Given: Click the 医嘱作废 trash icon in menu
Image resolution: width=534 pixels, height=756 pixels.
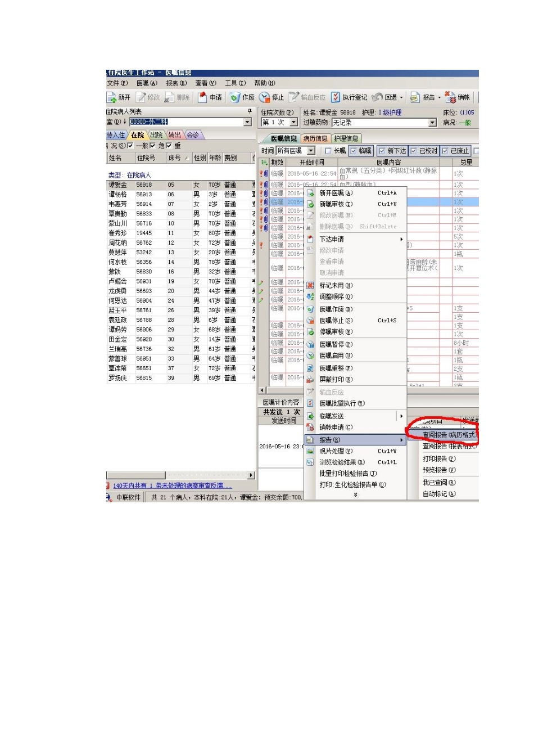Looking at the screenshot, I should (x=310, y=309).
